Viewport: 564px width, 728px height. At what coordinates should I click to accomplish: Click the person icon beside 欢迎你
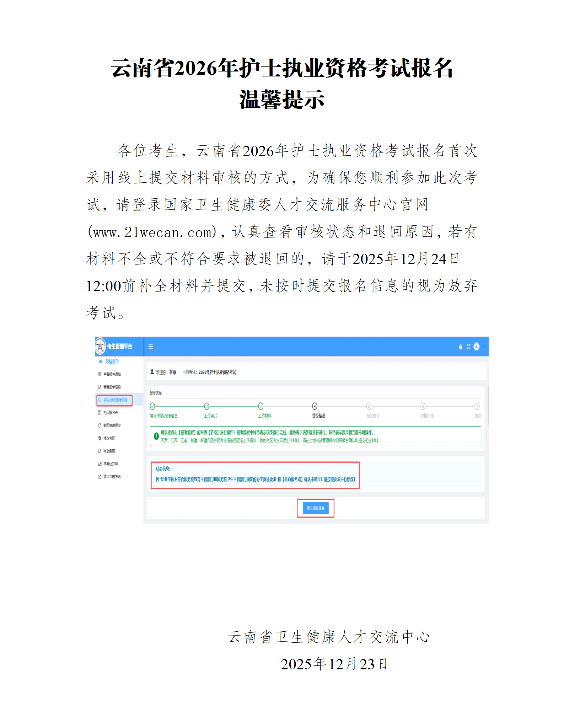(x=152, y=372)
